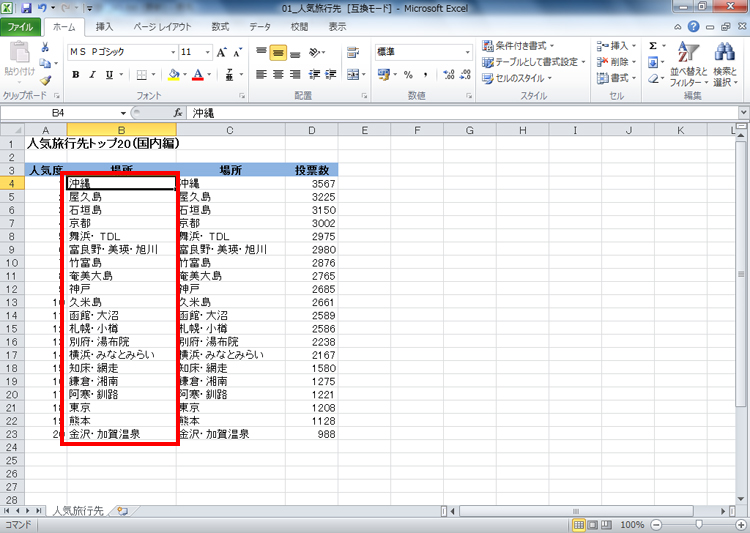Switch to the 校閲 tab
The width and height of the screenshot is (750, 533).
299,27
